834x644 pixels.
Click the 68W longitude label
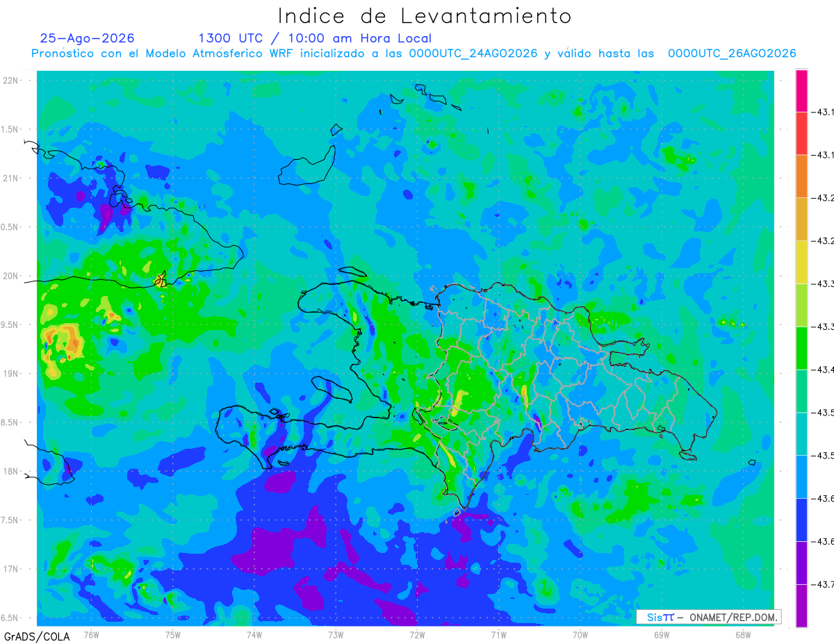click(743, 634)
